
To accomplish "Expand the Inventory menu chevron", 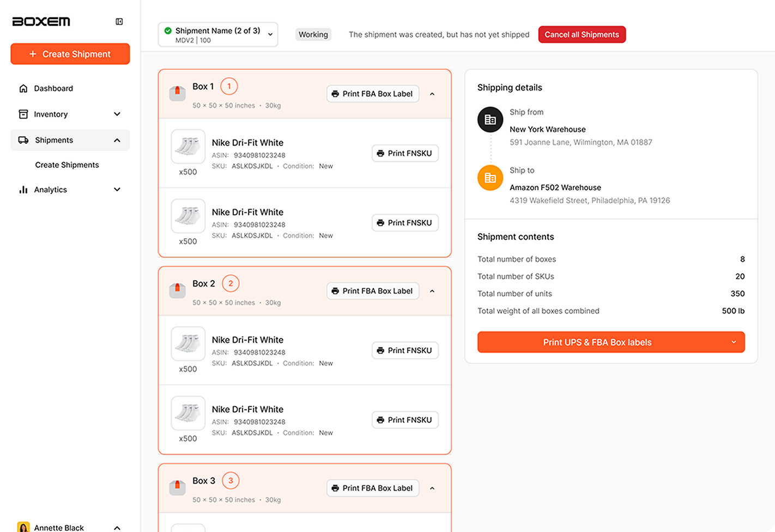I will click(117, 114).
